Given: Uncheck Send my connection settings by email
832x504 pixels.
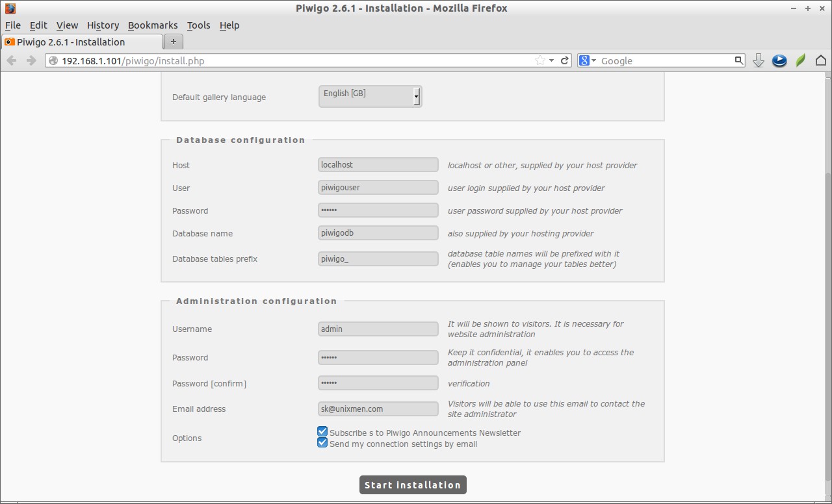Looking at the screenshot, I should 322,443.
